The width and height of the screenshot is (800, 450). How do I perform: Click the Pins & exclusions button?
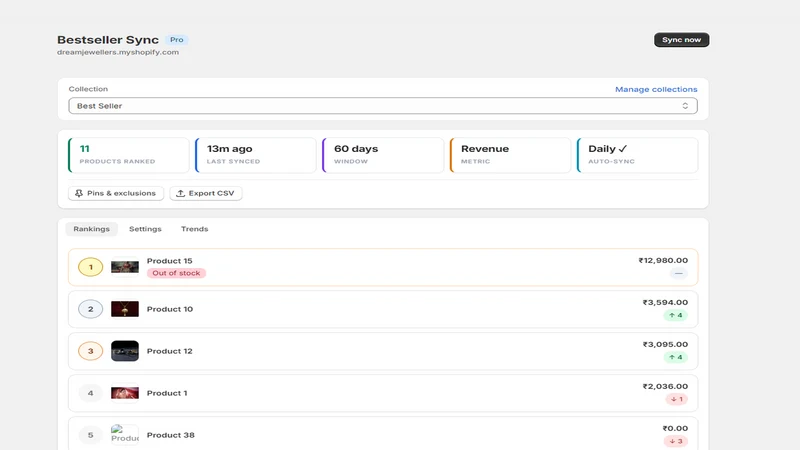click(x=116, y=193)
